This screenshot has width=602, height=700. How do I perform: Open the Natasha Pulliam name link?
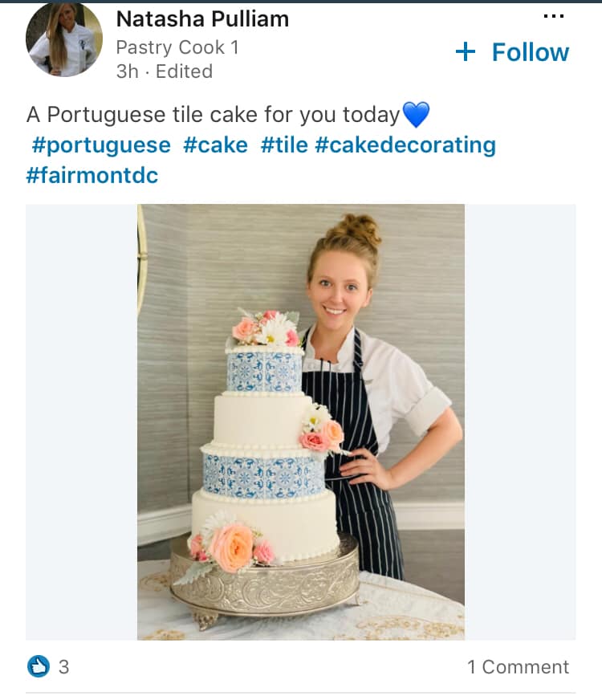tap(202, 18)
